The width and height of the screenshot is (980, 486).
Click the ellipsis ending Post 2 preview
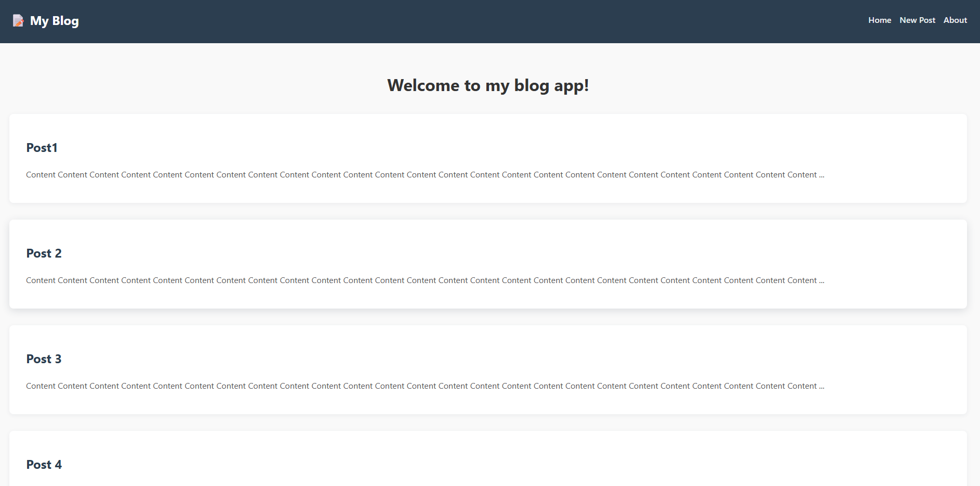click(822, 281)
